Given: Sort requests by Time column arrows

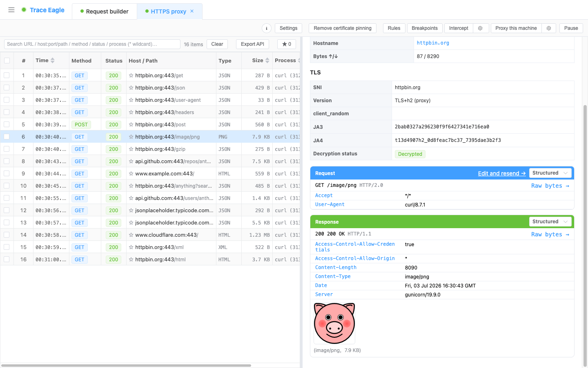Looking at the screenshot, I should [x=53, y=61].
